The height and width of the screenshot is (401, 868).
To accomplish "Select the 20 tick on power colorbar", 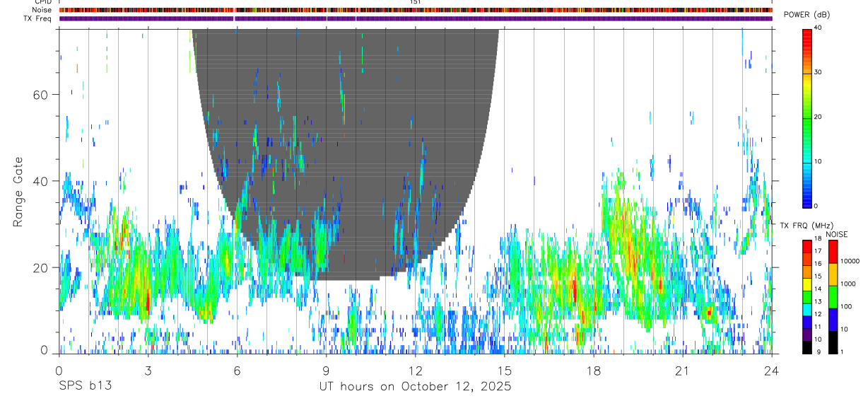I will pyautogui.click(x=818, y=117).
